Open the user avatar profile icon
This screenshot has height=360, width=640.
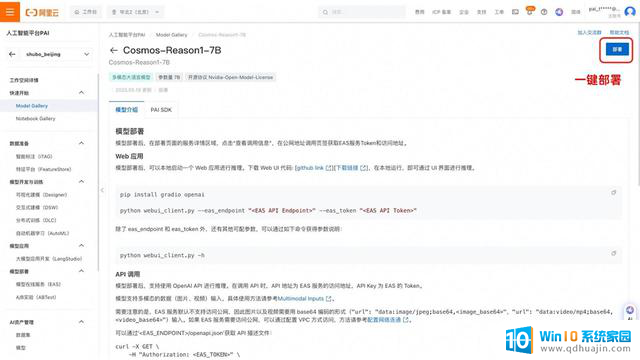pyautogui.click(x=630, y=12)
